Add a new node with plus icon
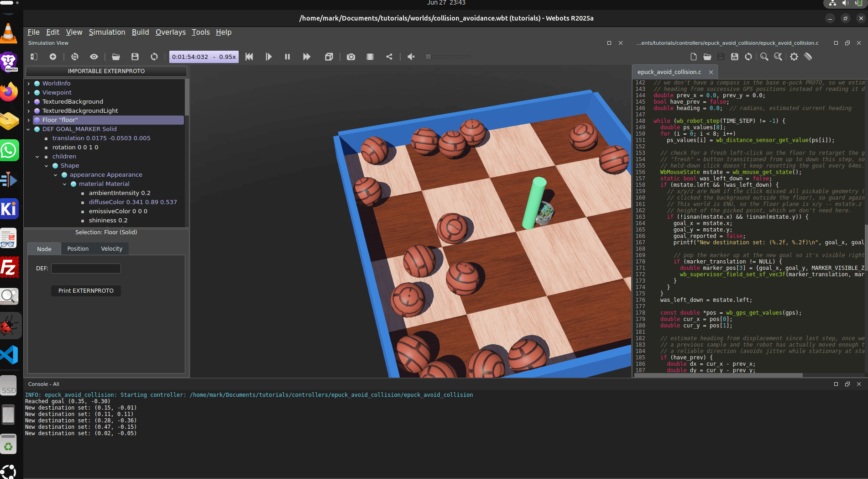 point(53,57)
